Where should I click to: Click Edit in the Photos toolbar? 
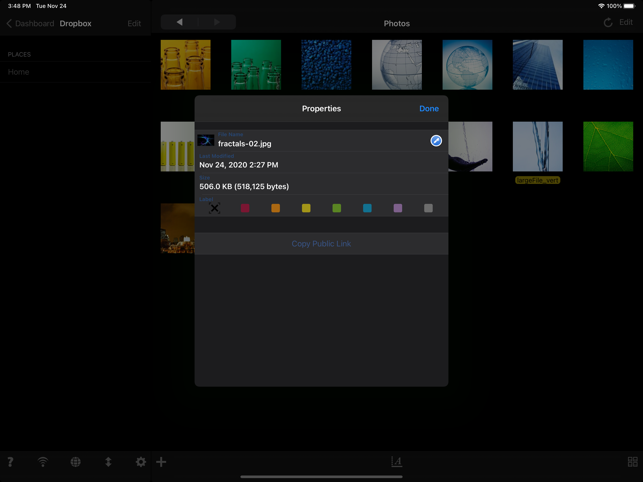coord(626,22)
